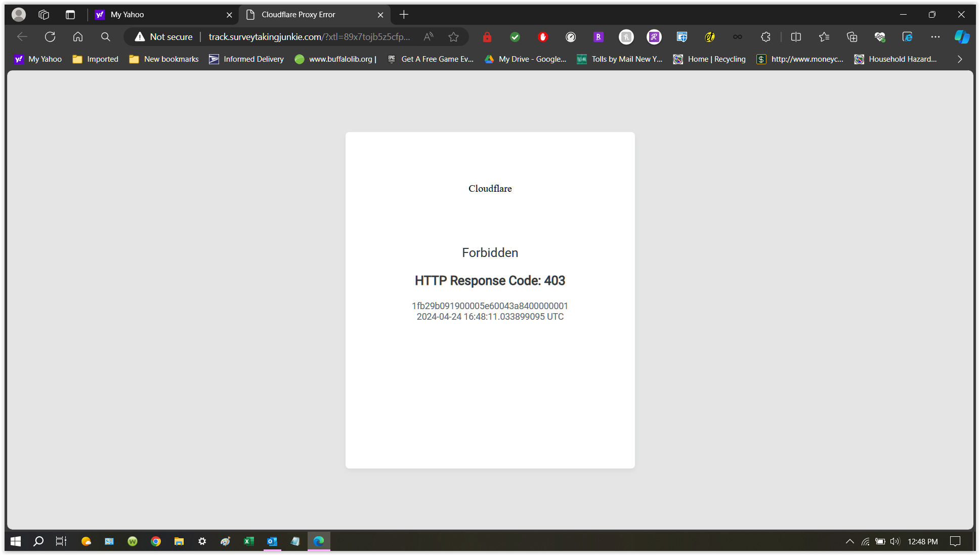Open Settings and more ellipsis menu
980x555 pixels.
[x=935, y=37]
